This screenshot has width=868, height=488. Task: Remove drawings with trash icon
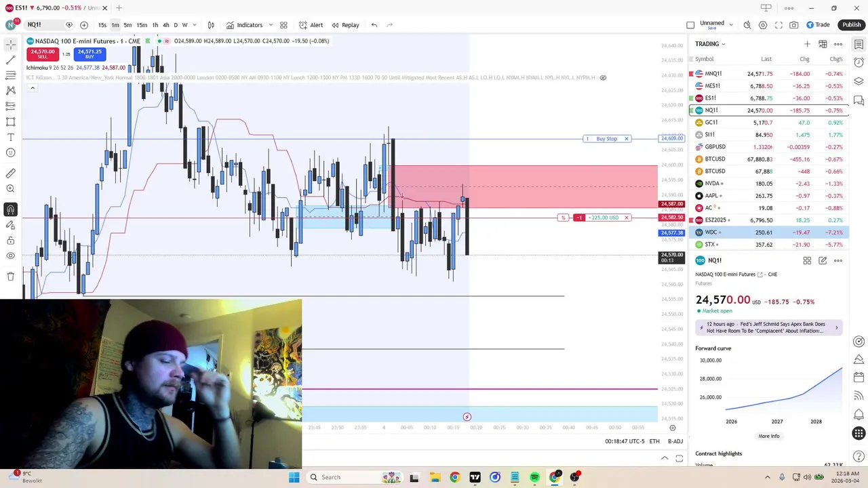[10, 277]
